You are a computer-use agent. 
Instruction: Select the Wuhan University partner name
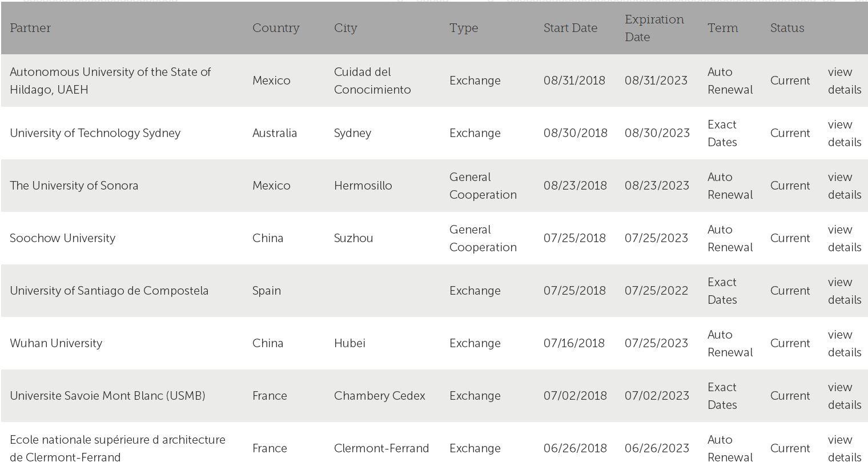[56, 343]
